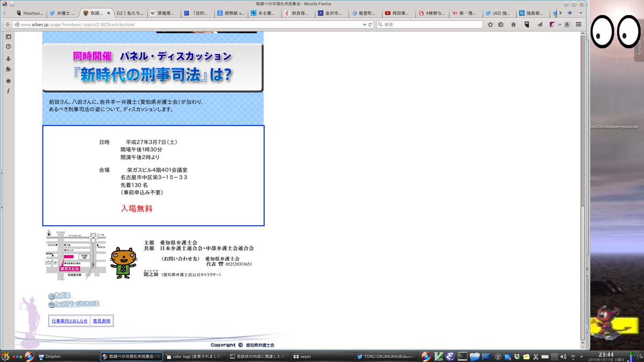644x362 pixels.
Task: Open the add-ons puzzle piece icon
Action: (x=8, y=69)
